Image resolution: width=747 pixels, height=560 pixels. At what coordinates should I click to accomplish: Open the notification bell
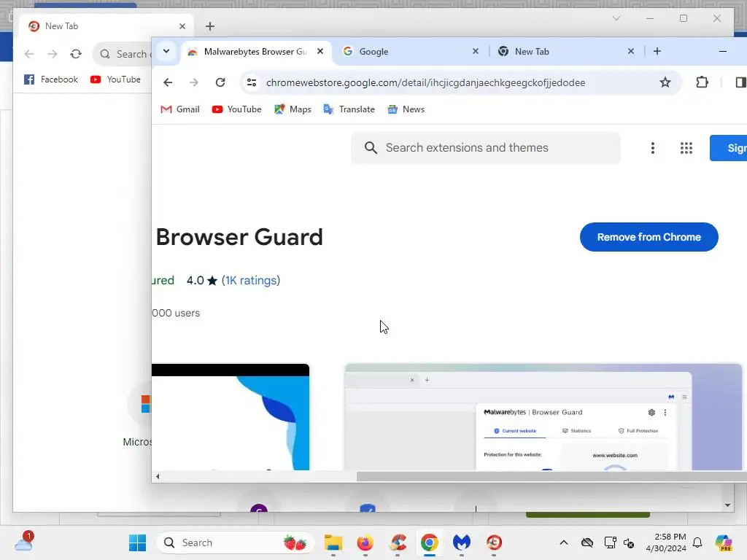(697, 542)
